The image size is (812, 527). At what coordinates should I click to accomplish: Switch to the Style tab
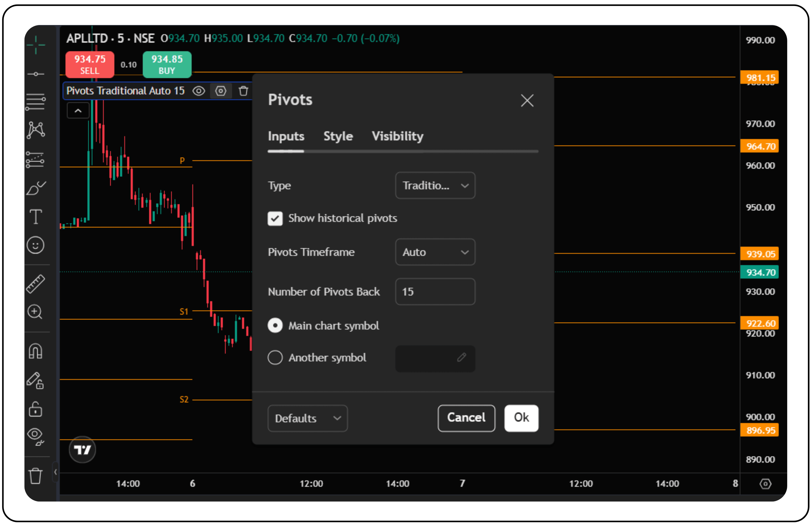click(x=338, y=136)
